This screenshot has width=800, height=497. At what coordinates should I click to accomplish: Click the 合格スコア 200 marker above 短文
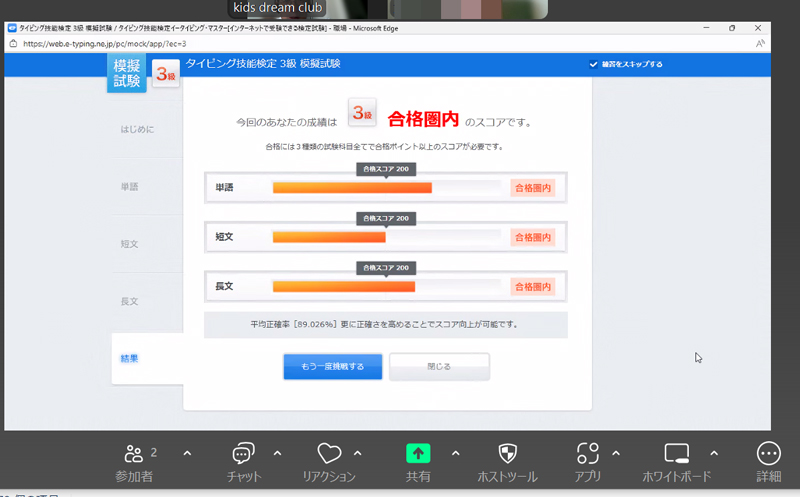tap(386, 218)
